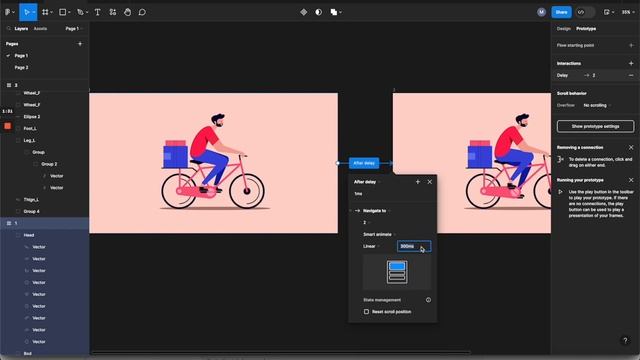Dismiss the Removing a connection tip
Screen dimensions: 640x360
(631, 147)
